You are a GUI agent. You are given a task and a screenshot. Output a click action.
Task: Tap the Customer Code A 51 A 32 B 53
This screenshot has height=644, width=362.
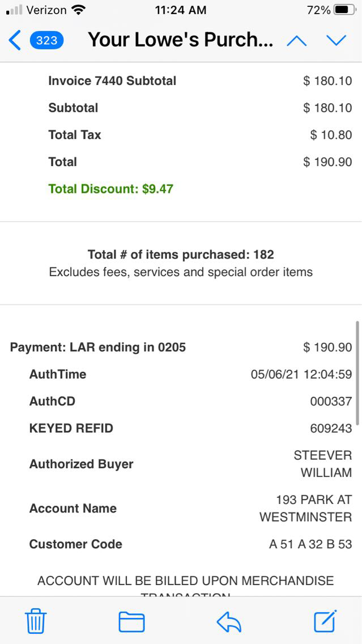(x=310, y=544)
